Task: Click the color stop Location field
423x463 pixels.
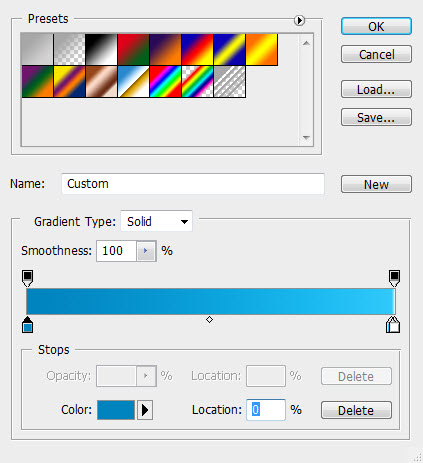Action: (266, 410)
